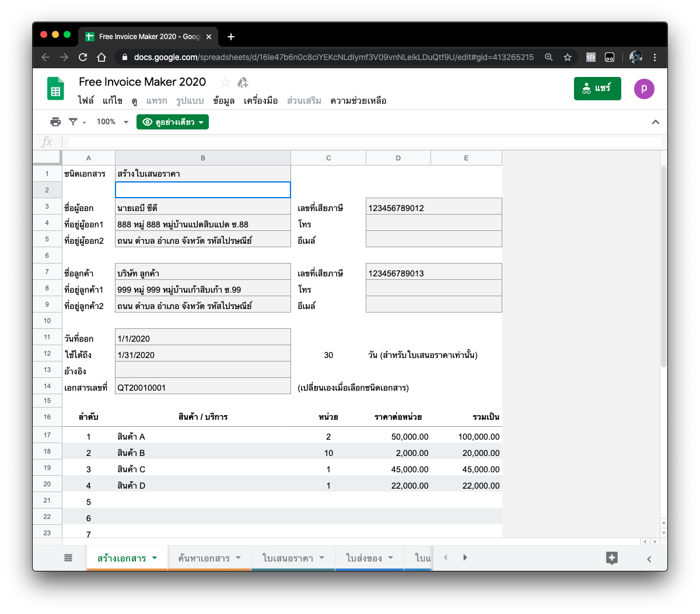
Task: Click the vertical scrollbar of the sheet
Action: coord(664,266)
